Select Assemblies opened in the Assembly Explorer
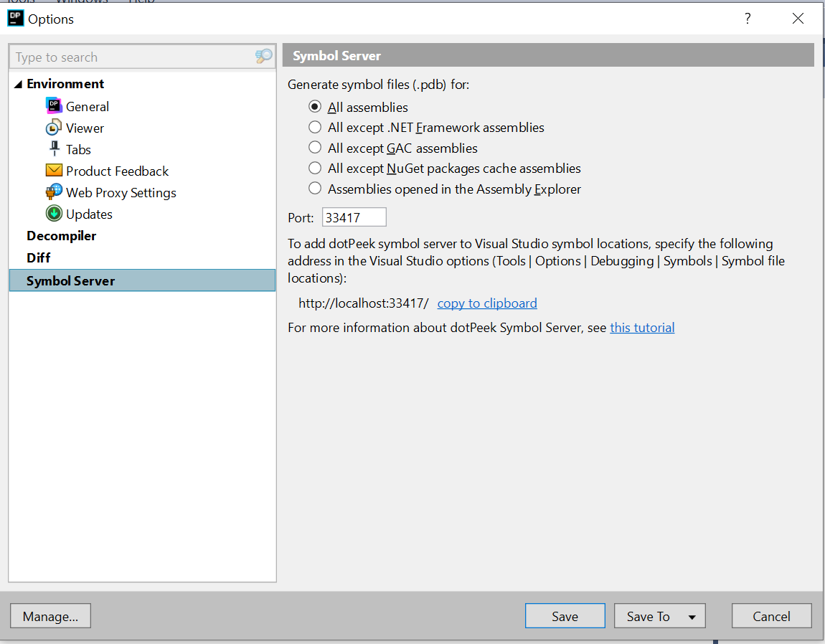The image size is (825, 644). (315, 189)
